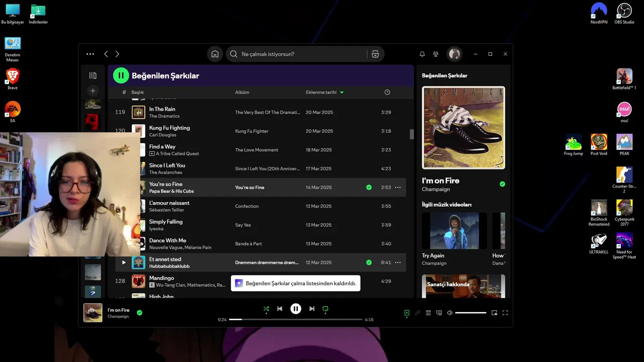Open the Friend Activity icon
This screenshot has width=644, height=362.
(x=436, y=54)
